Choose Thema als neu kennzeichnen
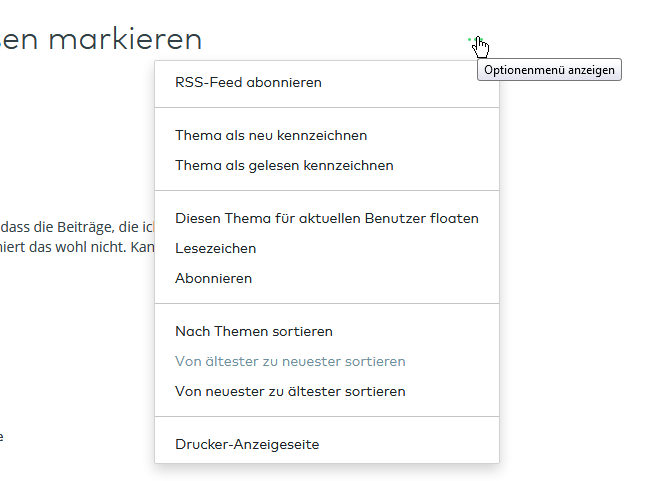 tap(271, 135)
